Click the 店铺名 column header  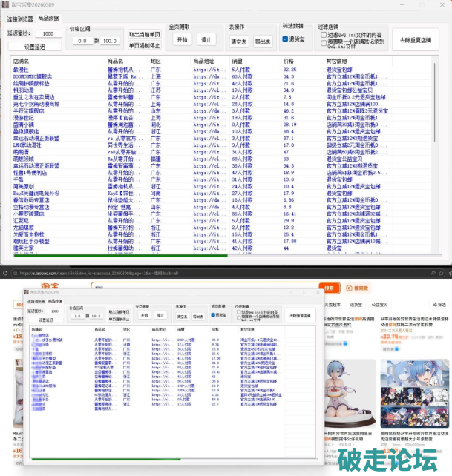22,61
